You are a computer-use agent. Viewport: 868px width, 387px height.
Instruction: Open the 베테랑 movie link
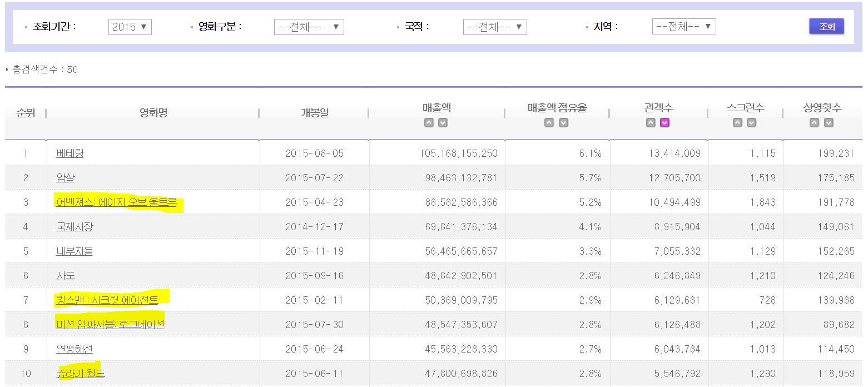[x=70, y=153]
